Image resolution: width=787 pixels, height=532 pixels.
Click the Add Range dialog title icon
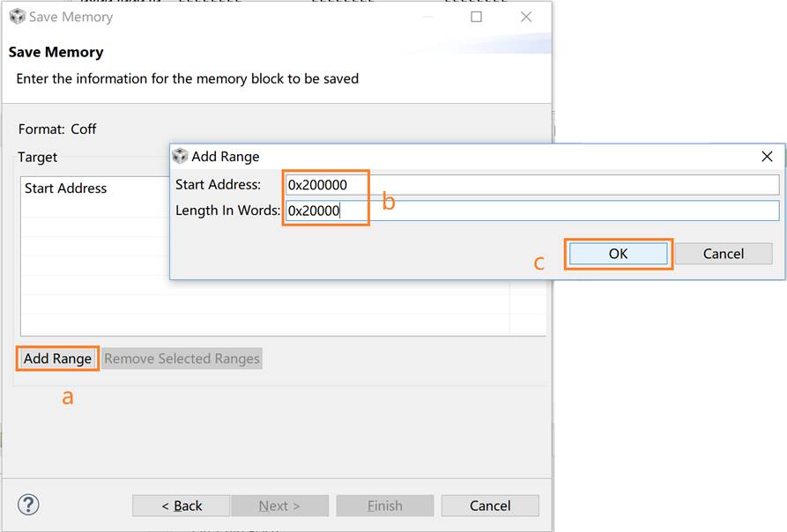pyautogui.click(x=180, y=156)
